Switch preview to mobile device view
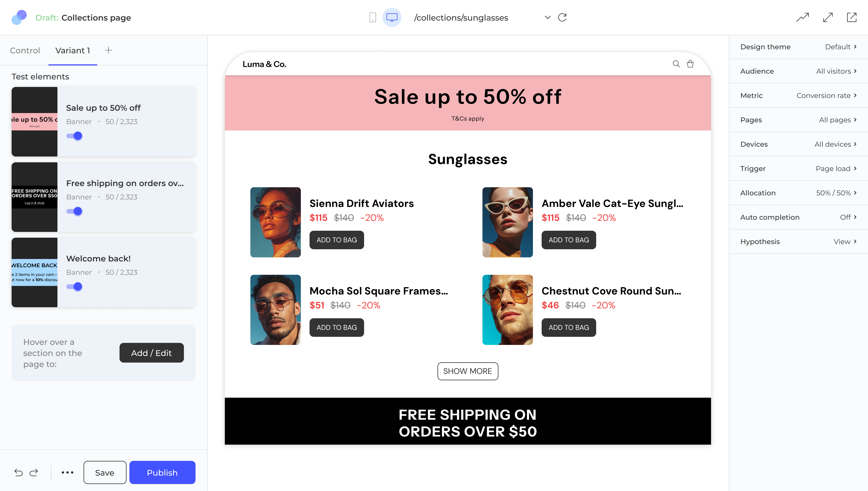Screen dimensions: 868x491 click(x=372, y=18)
